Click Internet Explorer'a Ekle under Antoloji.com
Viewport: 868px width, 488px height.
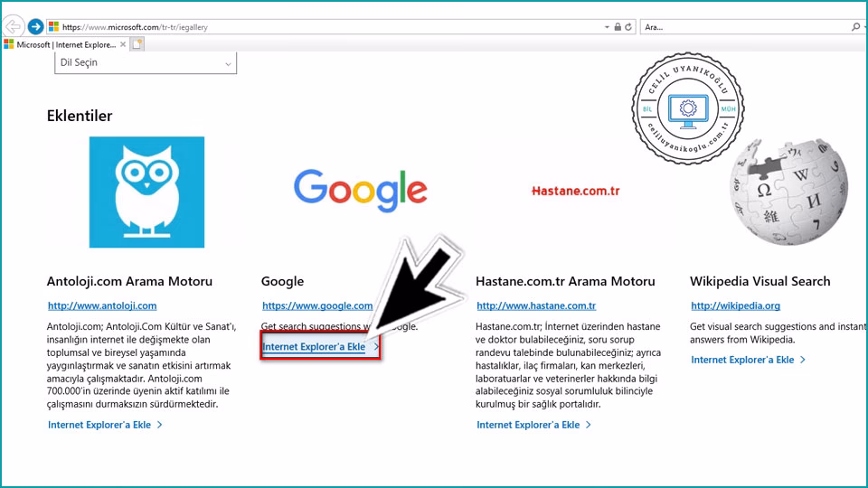click(105, 425)
